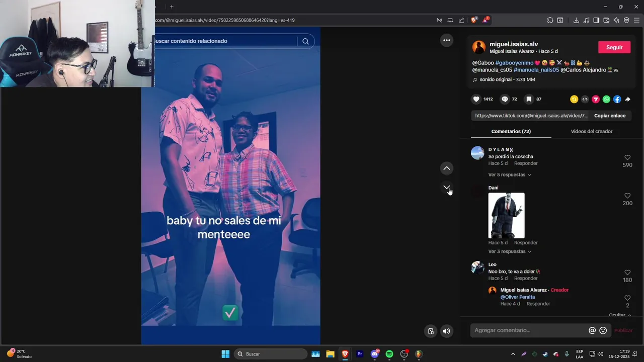Open the emoji picker in the comment box
This screenshot has width=644, height=362.
(603, 330)
